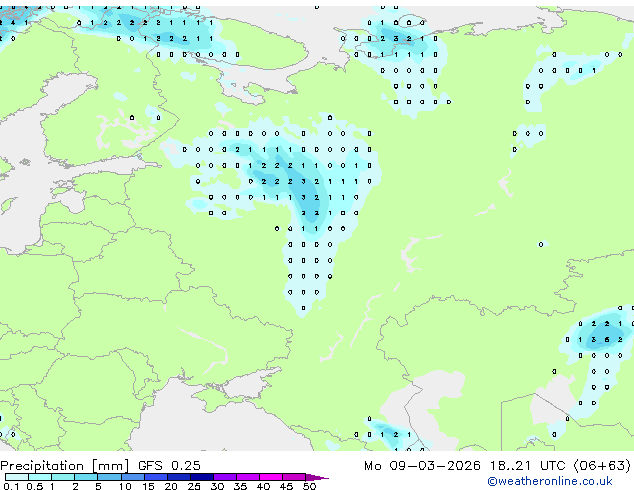Click the '40' legend label
Image resolution: width=634 pixels, height=490 pixels.
click(263, 486)
